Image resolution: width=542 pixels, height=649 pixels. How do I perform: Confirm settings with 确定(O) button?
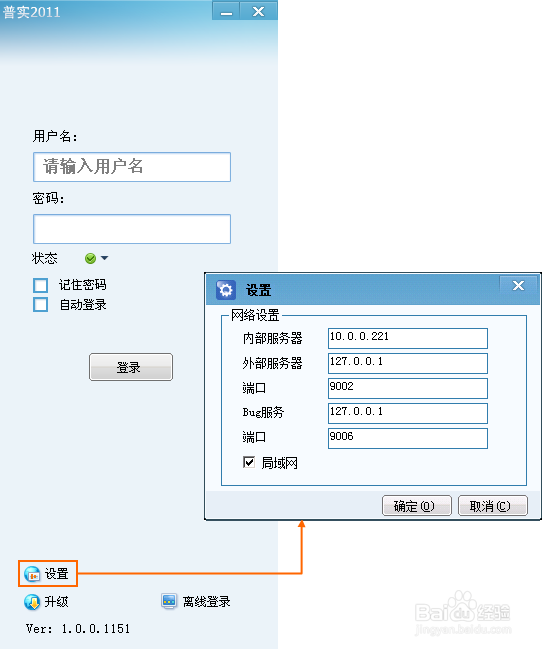coord(417,506)
